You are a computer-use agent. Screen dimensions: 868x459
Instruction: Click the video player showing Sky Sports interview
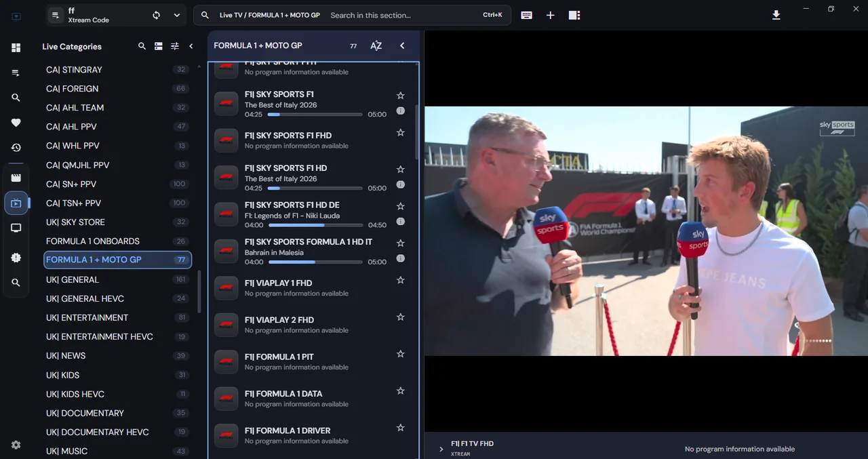pyautogui.click(x=646, y=231)
